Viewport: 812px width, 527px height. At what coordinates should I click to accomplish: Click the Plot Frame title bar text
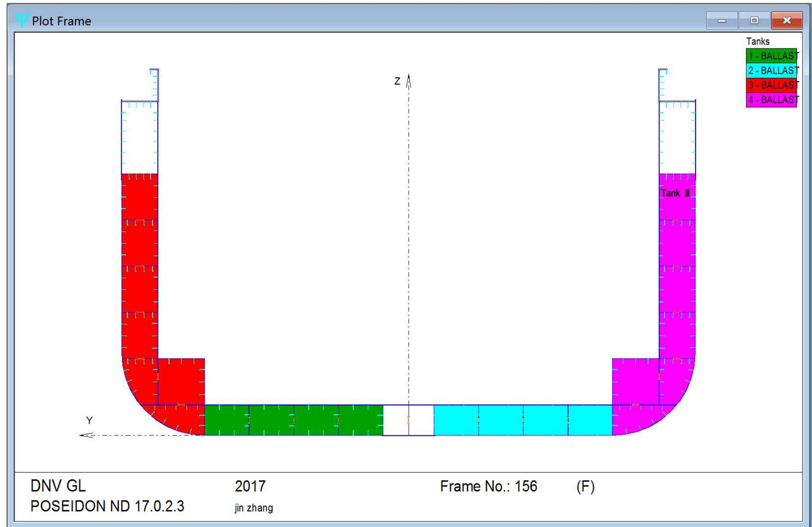pyautogui.click(x=61, y=21)
